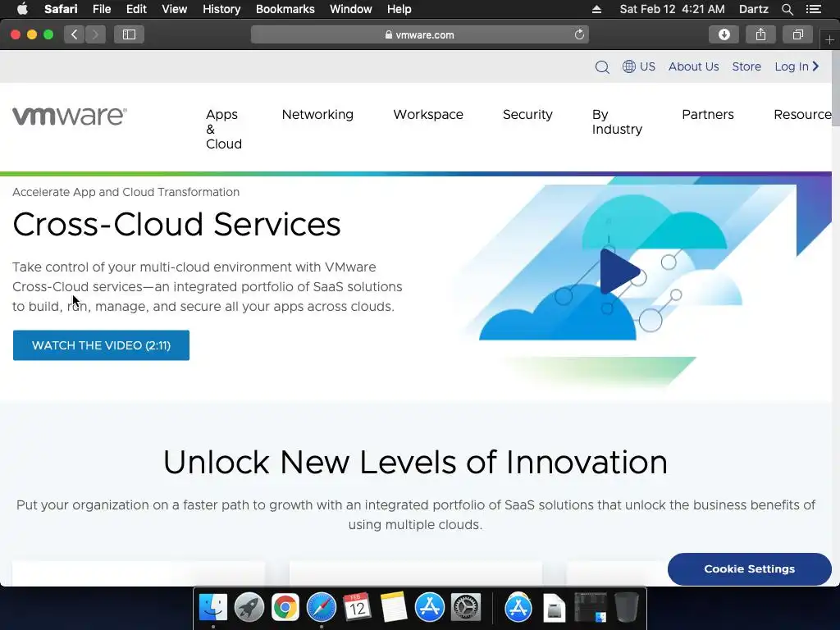Toggle the Safari sidebar button

coord(129,34)
